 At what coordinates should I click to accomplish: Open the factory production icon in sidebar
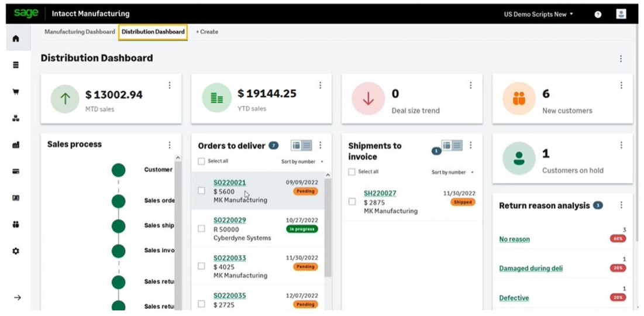(16, 145)
